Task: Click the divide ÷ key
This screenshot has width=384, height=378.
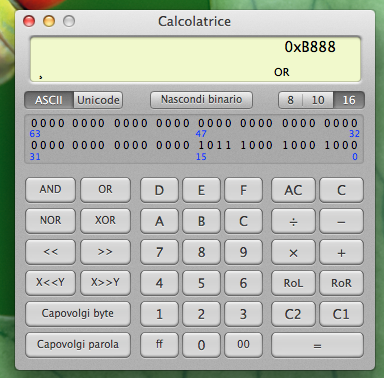Action: (x=293, y=221)
